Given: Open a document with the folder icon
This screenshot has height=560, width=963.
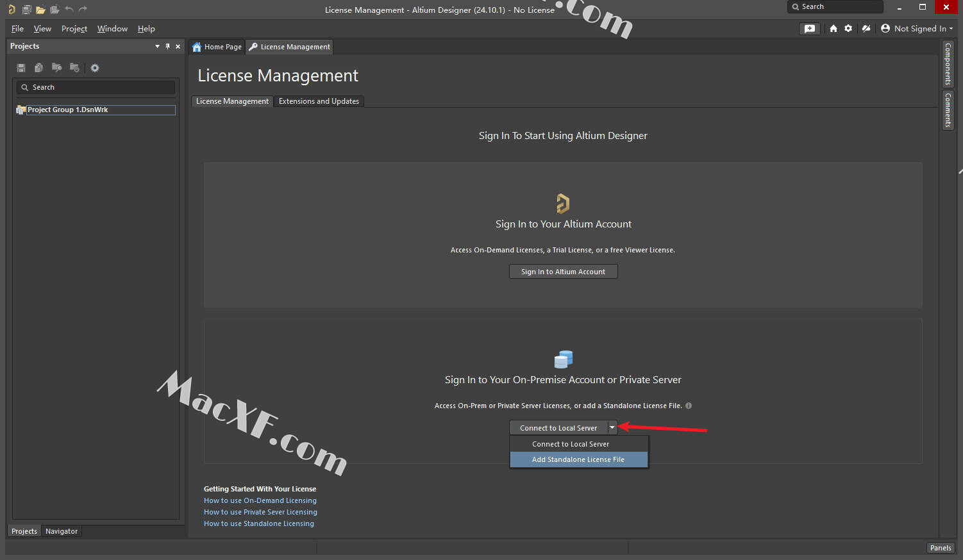Looking at the screenshot, I should pyautogui.click(x=40, y=9).
